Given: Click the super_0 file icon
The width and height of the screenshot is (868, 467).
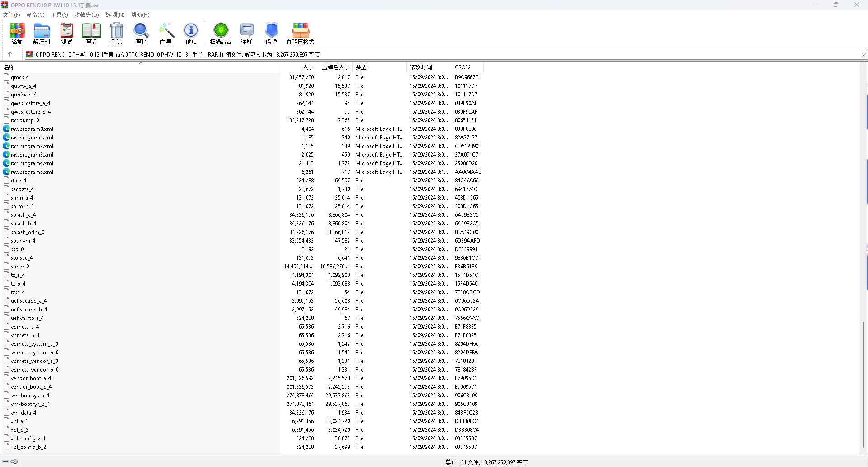Looking at the screenshot, I should tap(6, 267).
